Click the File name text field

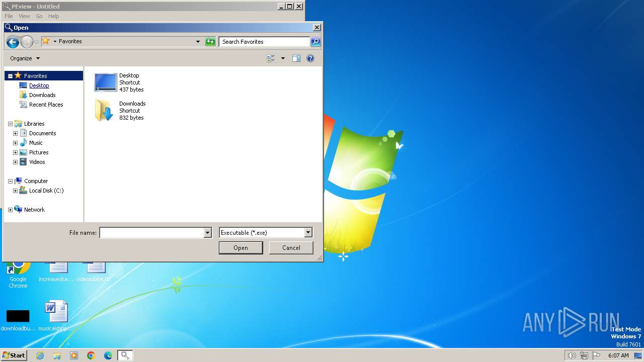151,233
